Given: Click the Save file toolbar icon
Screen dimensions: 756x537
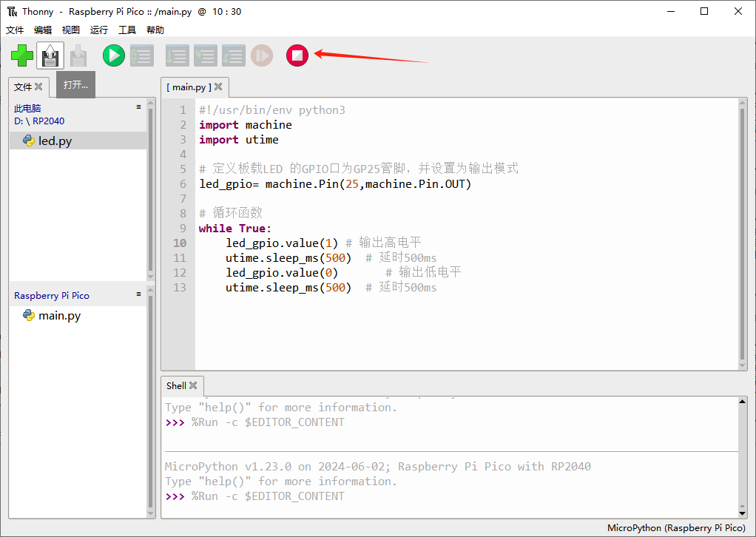Looking at the screenshot, I should (x=78, y=55).
